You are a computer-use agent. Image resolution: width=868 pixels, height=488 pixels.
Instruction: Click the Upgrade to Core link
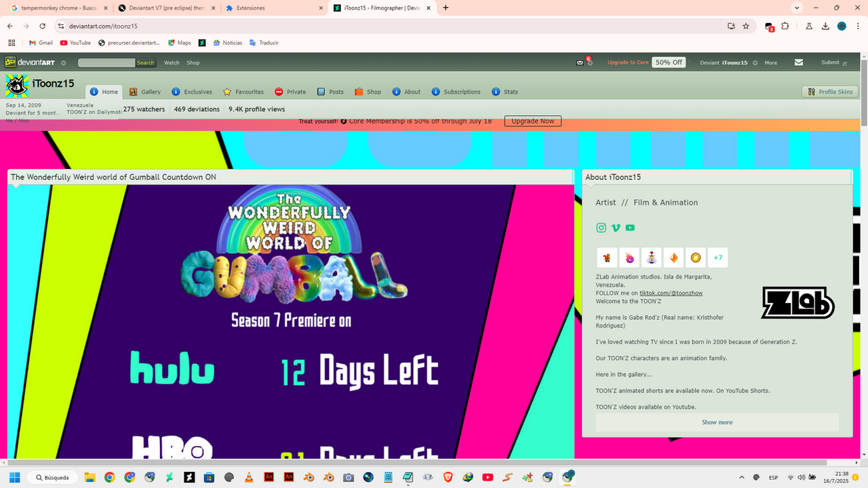click(x=628, y=62)
